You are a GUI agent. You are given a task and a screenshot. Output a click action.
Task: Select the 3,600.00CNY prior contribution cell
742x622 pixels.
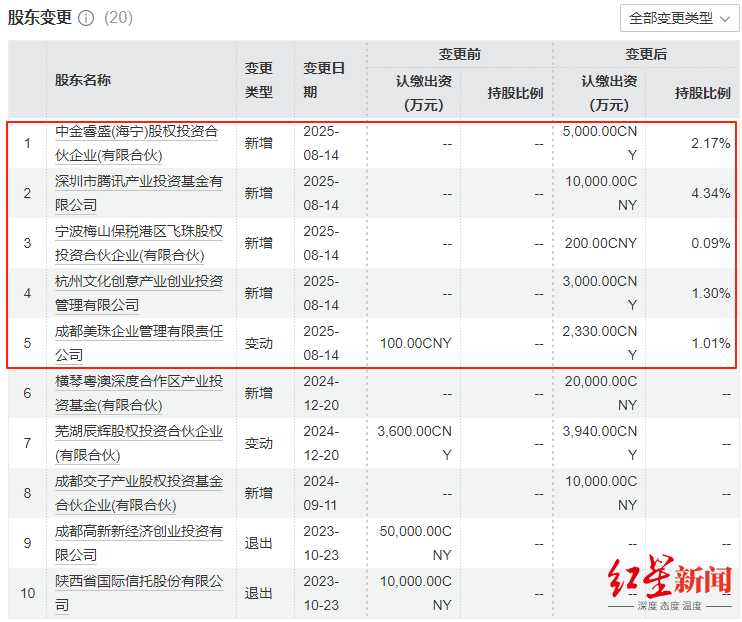click(x=415, y=443)
